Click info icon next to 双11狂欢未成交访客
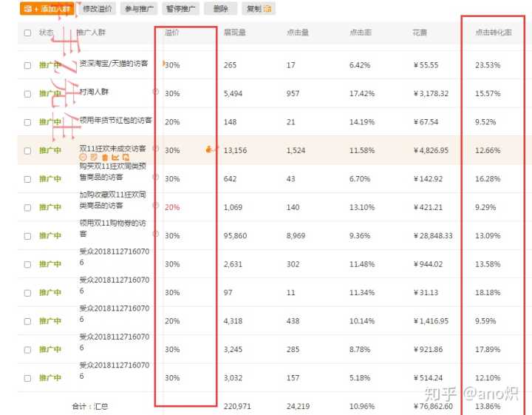This screenshot has width=532, height=415. (x=155, y=149)
